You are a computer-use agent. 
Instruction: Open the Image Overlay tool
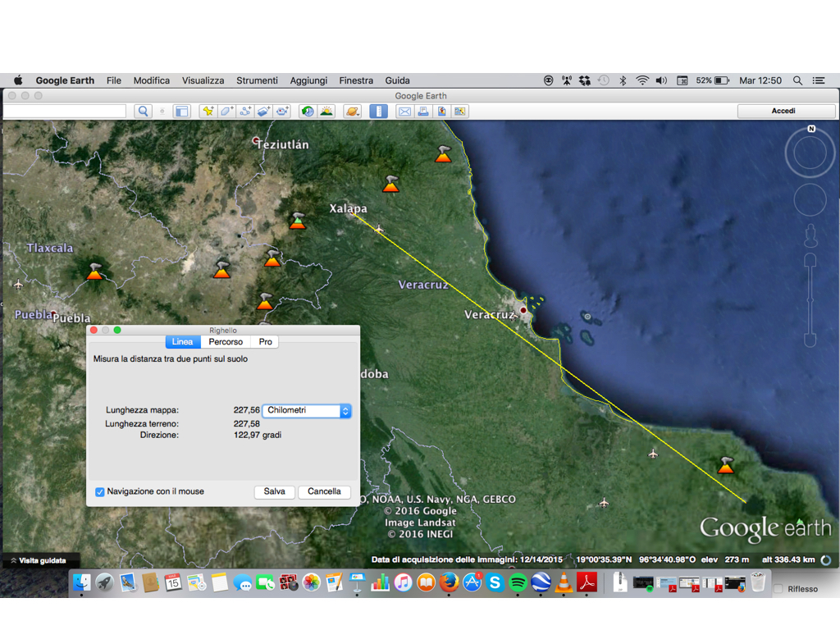[263, 111]
